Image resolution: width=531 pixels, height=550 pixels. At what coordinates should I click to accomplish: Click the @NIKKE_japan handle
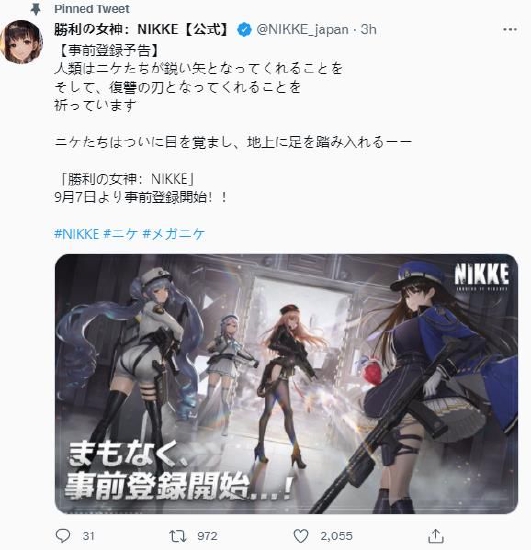point(302,30)
